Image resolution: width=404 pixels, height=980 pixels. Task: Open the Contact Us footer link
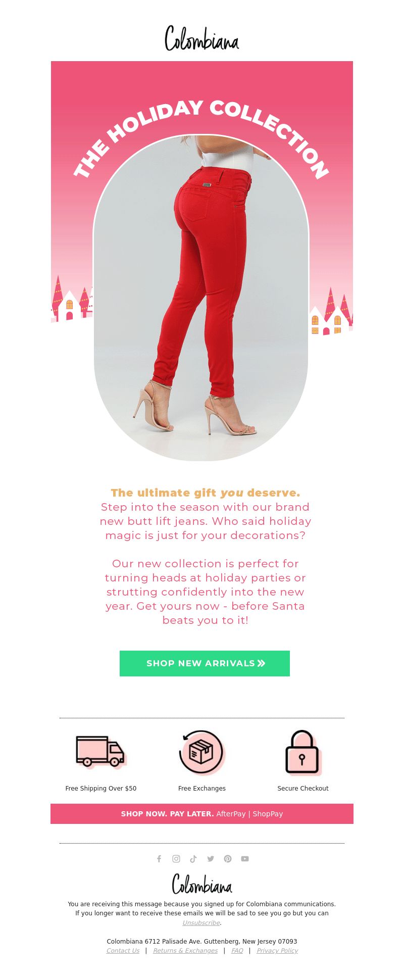click(x=123, y=950)
